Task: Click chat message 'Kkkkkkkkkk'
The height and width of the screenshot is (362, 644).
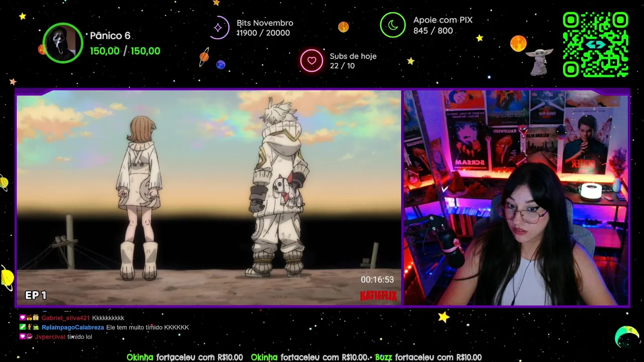Action: tap(108, 318)
